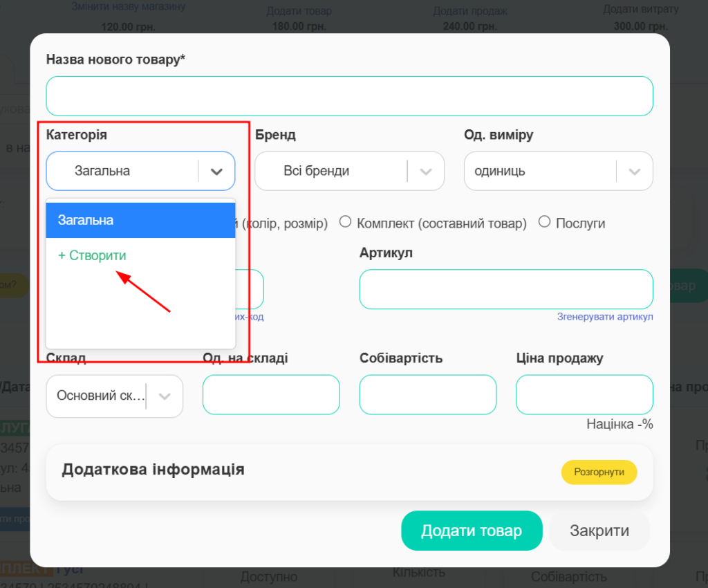The width and height of the screenshot is (708, 588).
Task: Open the Всі бренди brand dropdown
Action: pyautogui.click(x=332, y=171)
